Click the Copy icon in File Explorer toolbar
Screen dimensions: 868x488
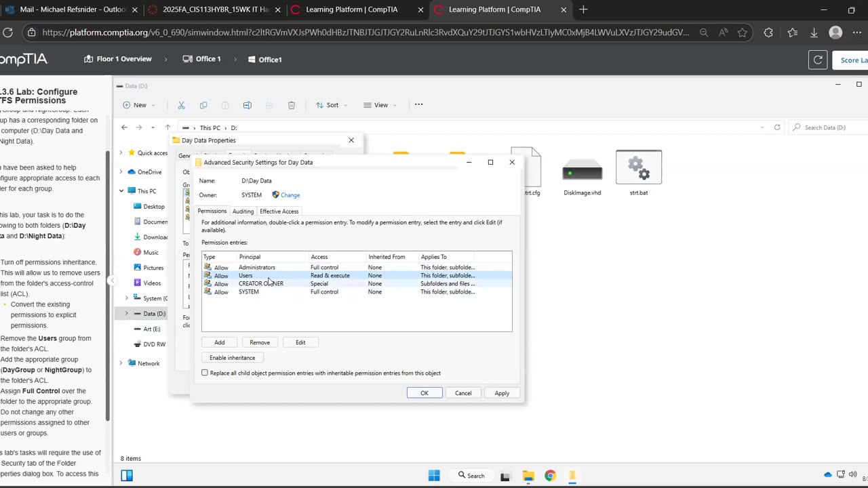click(203, 105)
